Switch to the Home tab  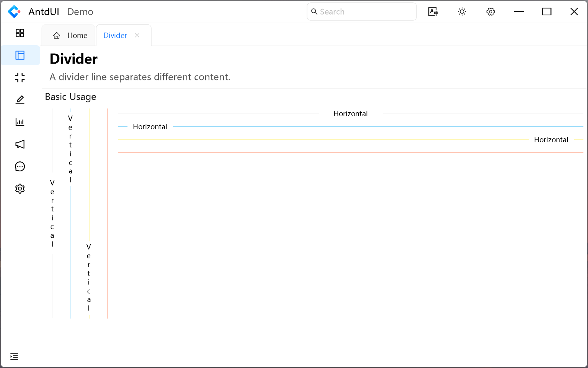[x=70, y=35]
